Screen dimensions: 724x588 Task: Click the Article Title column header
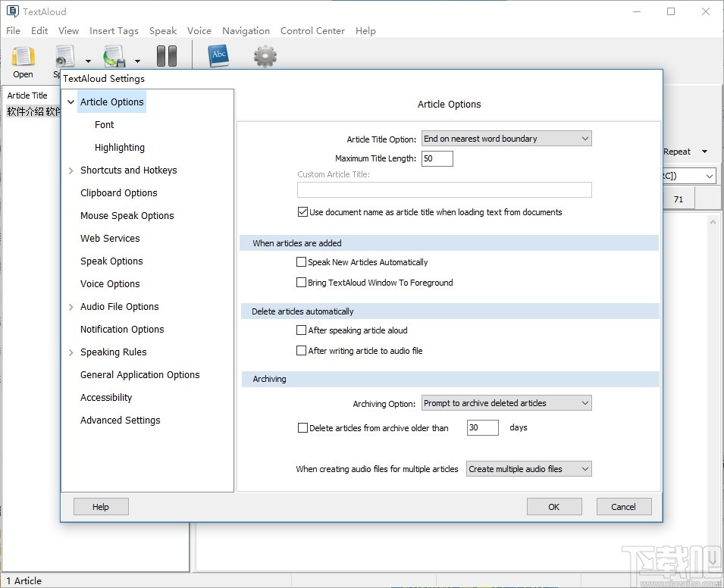pyautogui.click(x=27, y=95)
